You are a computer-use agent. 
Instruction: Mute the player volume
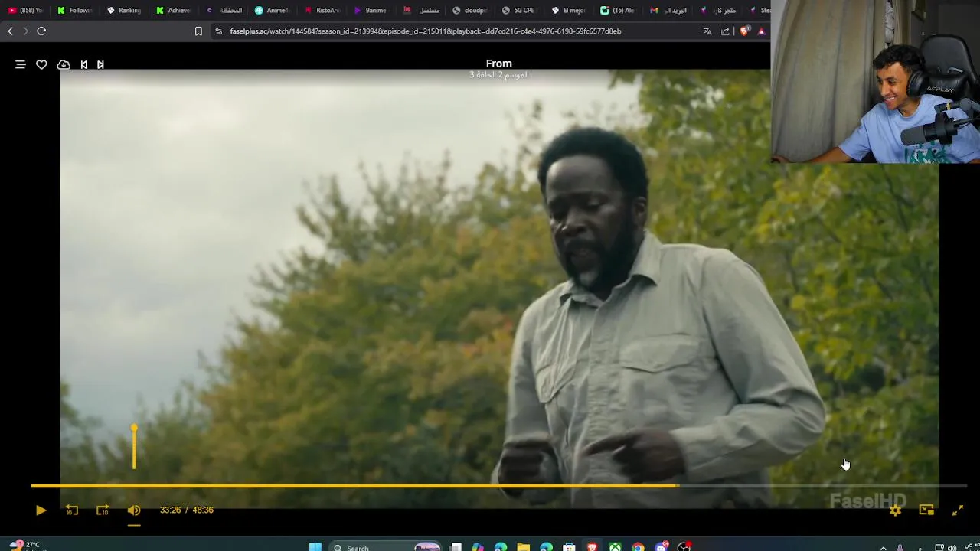pos(134,510)
